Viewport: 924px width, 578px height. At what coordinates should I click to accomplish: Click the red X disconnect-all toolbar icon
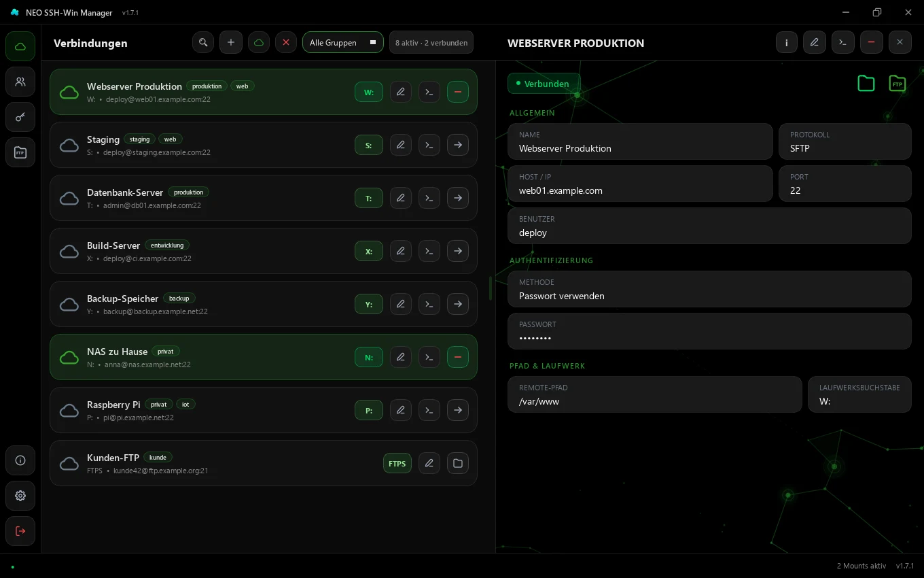click(x=286, y=42)
